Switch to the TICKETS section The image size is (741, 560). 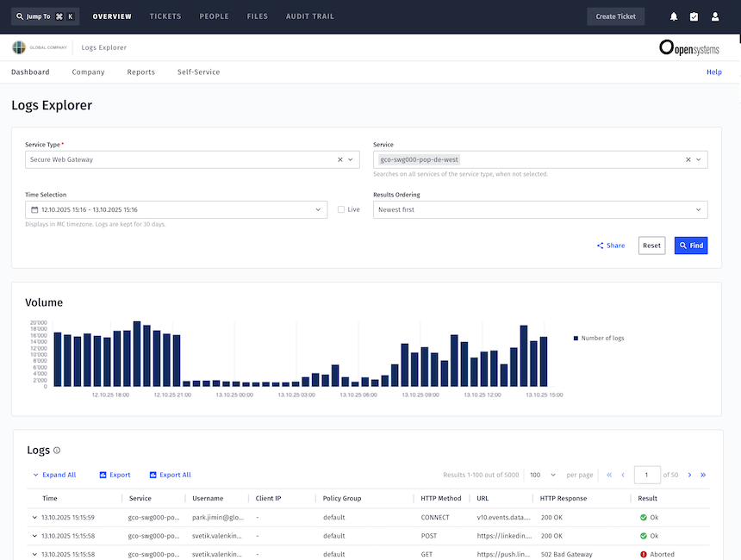coord(165,16)
